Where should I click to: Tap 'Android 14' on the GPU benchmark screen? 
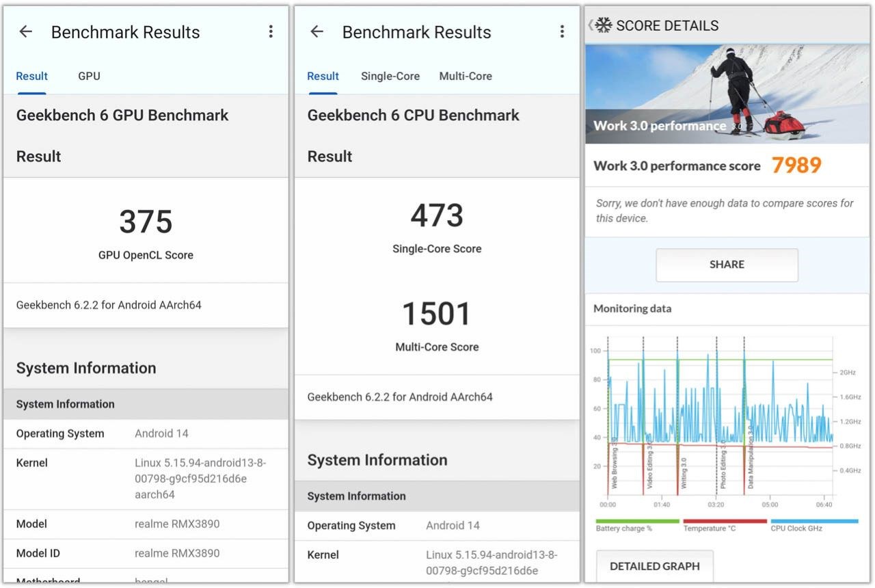coord(161,433)
